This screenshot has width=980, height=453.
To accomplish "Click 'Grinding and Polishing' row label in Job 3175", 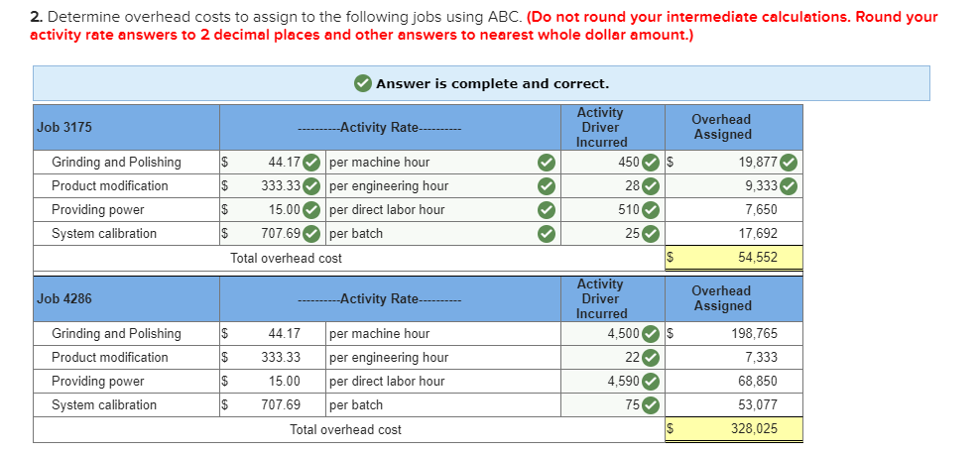I will click(116, 163).
